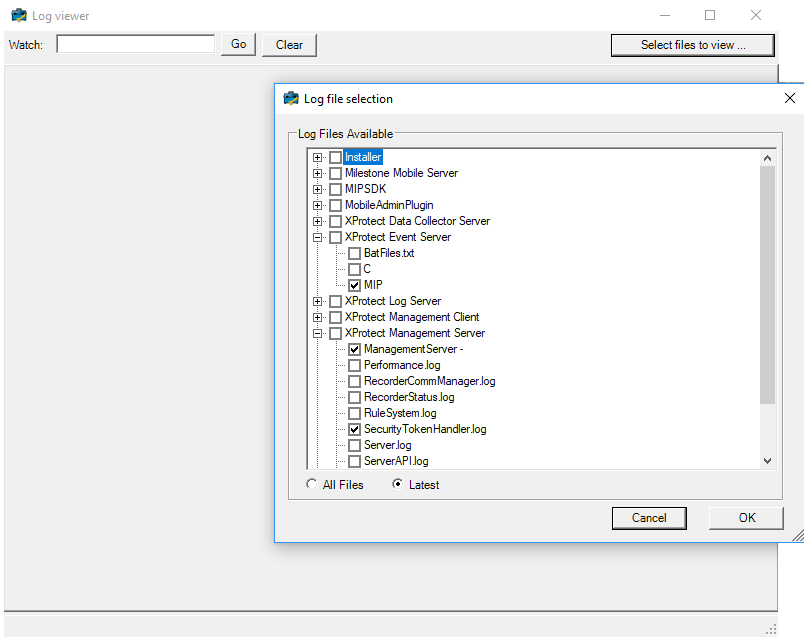804x637 pixels.
Task: Expand the MIPSDK tree node
Action: (317, 189)
